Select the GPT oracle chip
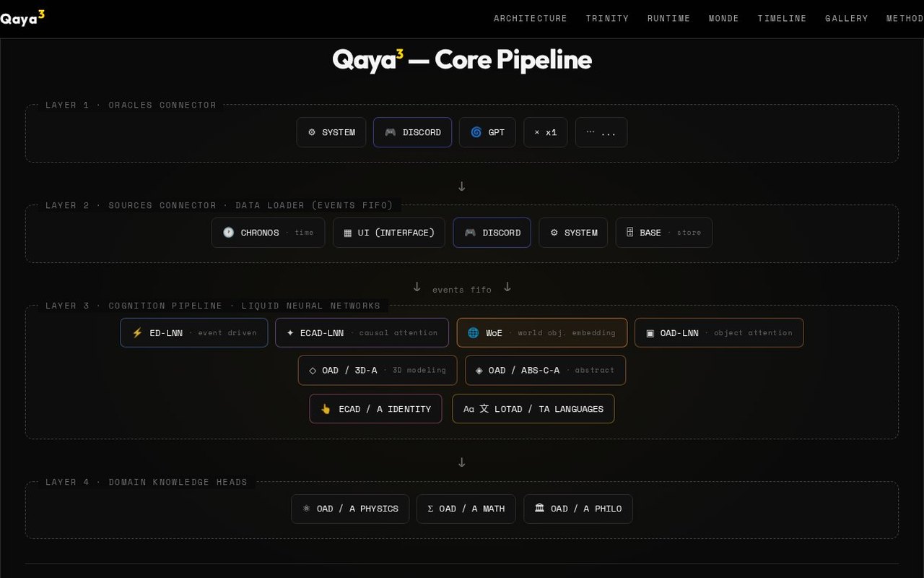The image size is (924, 578). [x=487, y=132]
